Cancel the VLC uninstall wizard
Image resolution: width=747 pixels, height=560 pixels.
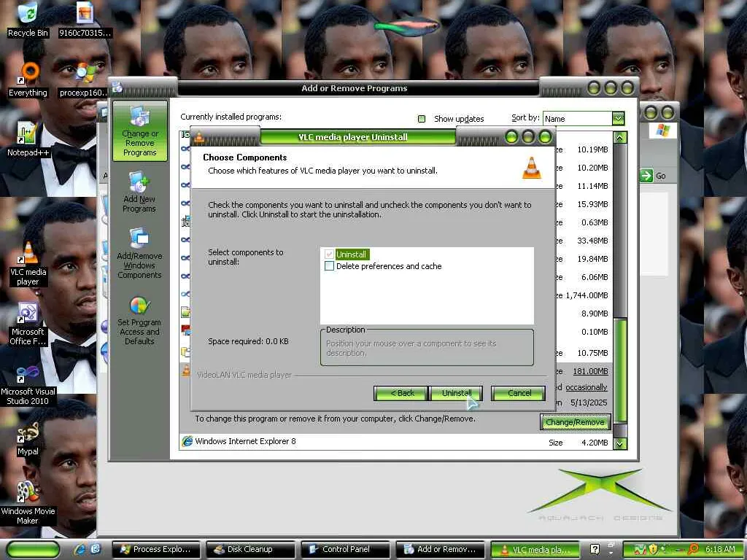519,393
